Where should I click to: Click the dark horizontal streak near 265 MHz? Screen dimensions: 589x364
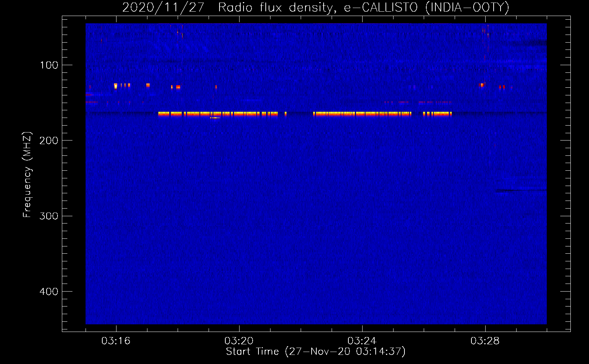[521, 190]
